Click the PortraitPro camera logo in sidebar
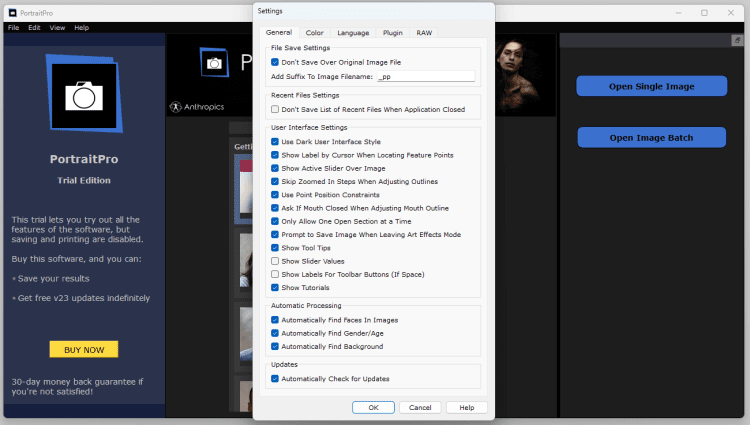The width and height of the screenshot is (750, 425). (84, 93)
